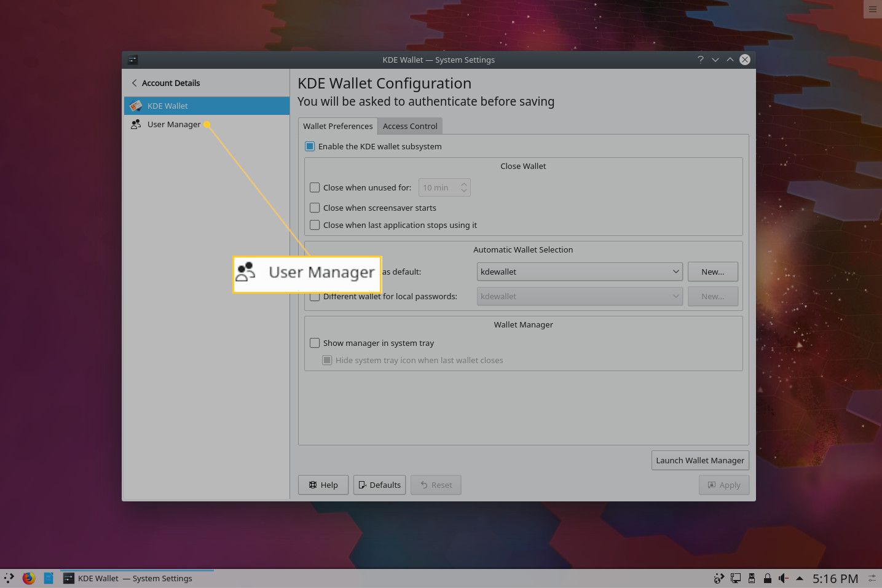Screen dimensions: 882x588
Task: Click the Defaults button
Action: 379,485
